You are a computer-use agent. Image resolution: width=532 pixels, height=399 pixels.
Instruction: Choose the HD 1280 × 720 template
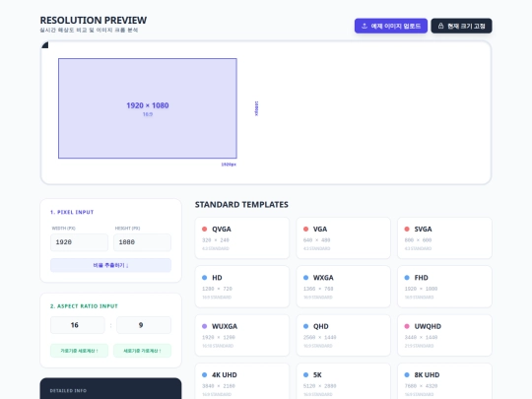242,287
